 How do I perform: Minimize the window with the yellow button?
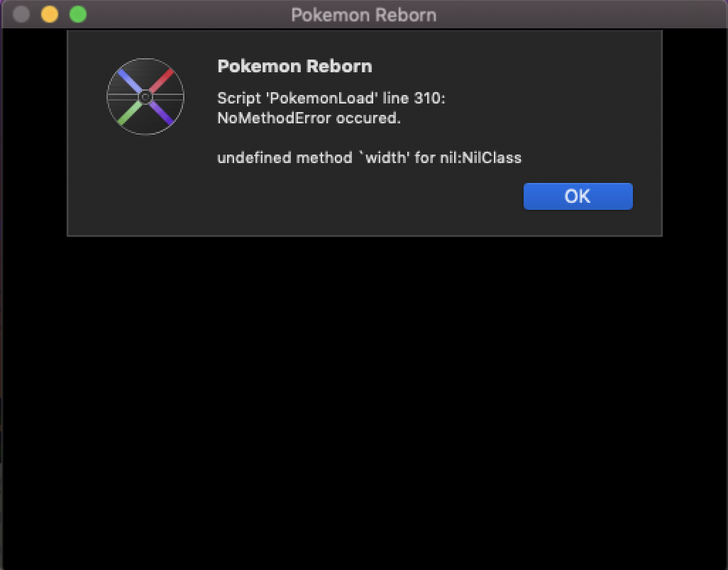50,14
